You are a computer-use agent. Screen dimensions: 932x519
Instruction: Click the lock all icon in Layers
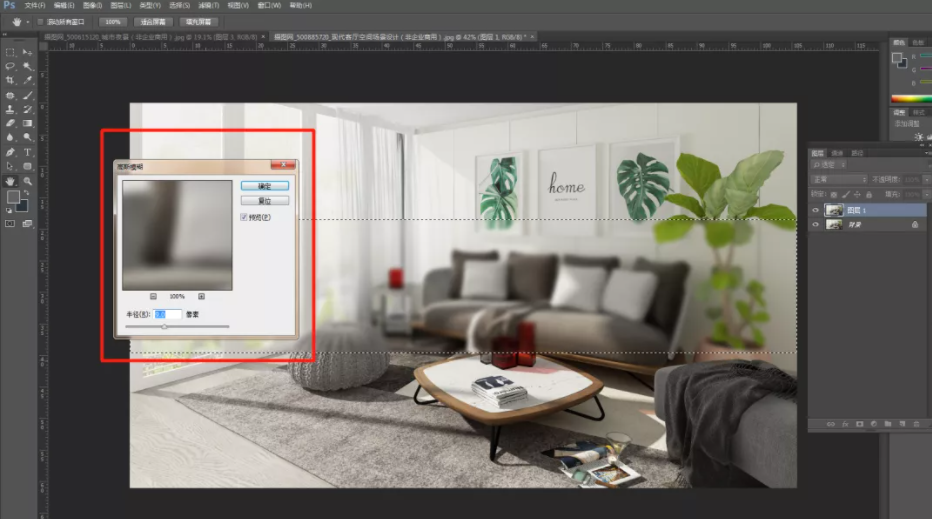click(868, 194)
